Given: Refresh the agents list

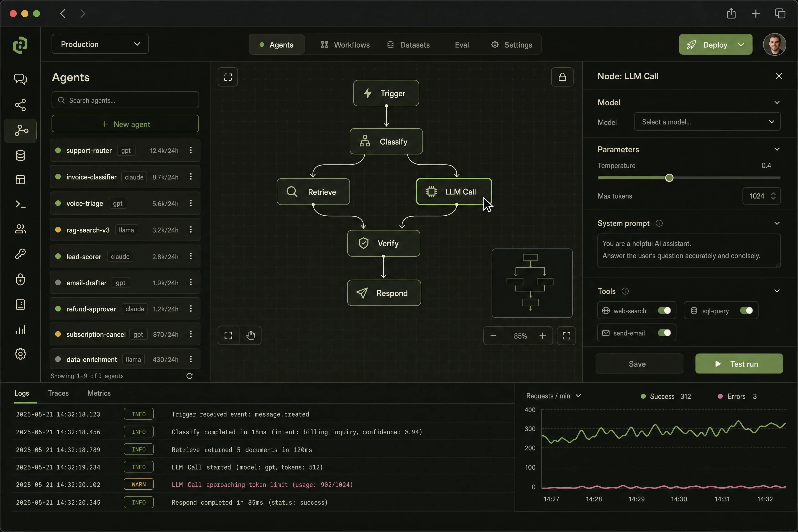Looking at the screenshot, I should coord(190,376).
